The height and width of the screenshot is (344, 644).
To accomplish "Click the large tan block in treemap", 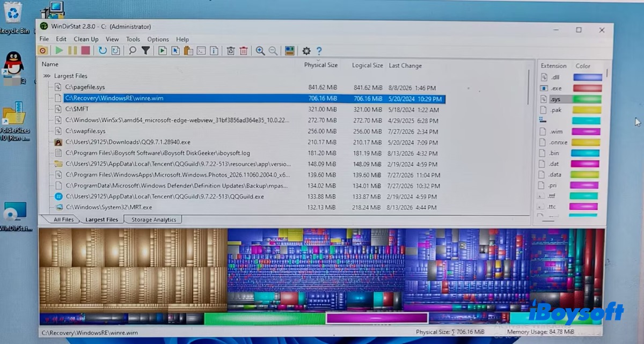I will (x=133, y=270).
